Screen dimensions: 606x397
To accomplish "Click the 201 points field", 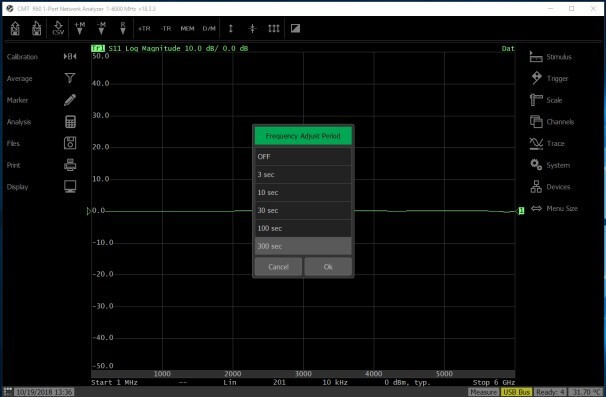I will pos(279,382).
